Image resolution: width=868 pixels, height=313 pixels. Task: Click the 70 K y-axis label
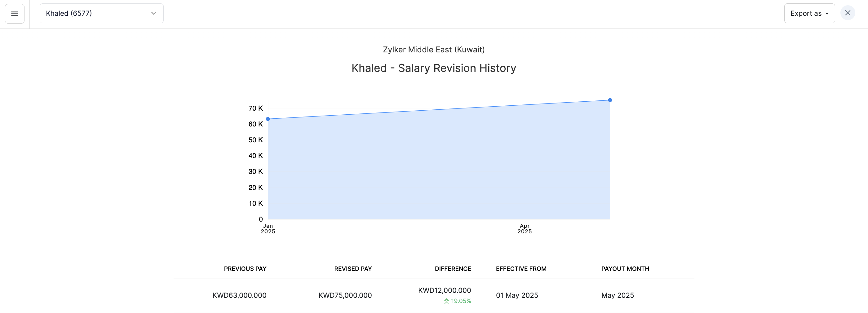tap(255, 108)
